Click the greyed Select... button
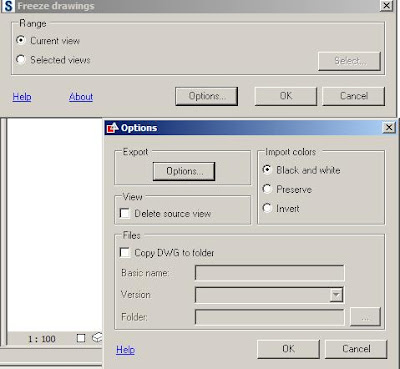Screen dimensions: 400x369 349,61
